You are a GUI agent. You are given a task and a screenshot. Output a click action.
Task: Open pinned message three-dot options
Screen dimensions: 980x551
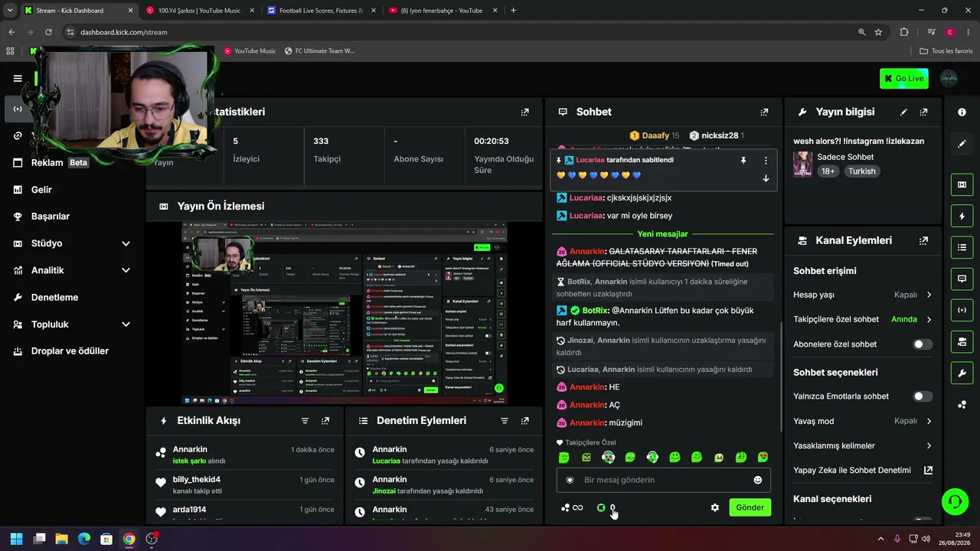766,161
